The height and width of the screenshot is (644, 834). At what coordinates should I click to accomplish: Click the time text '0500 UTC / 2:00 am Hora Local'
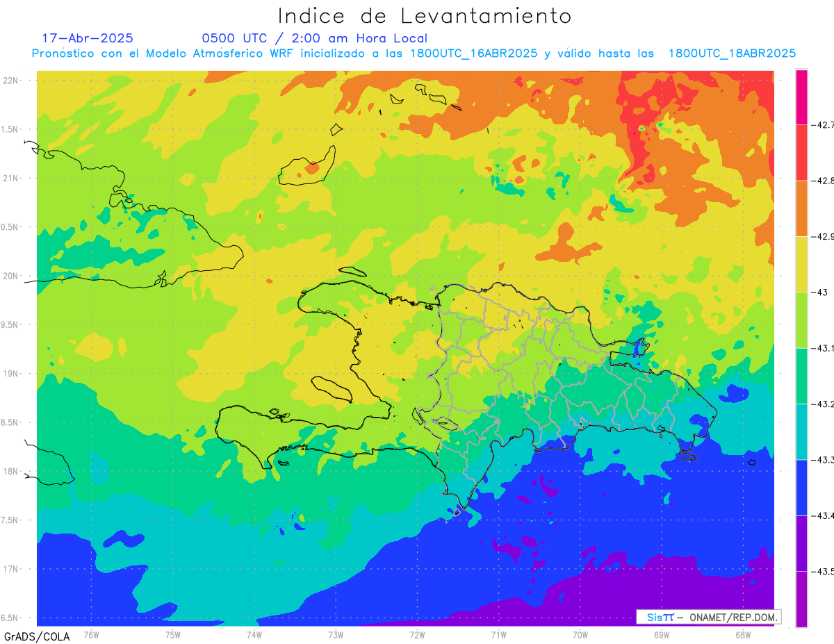(315, 38)
